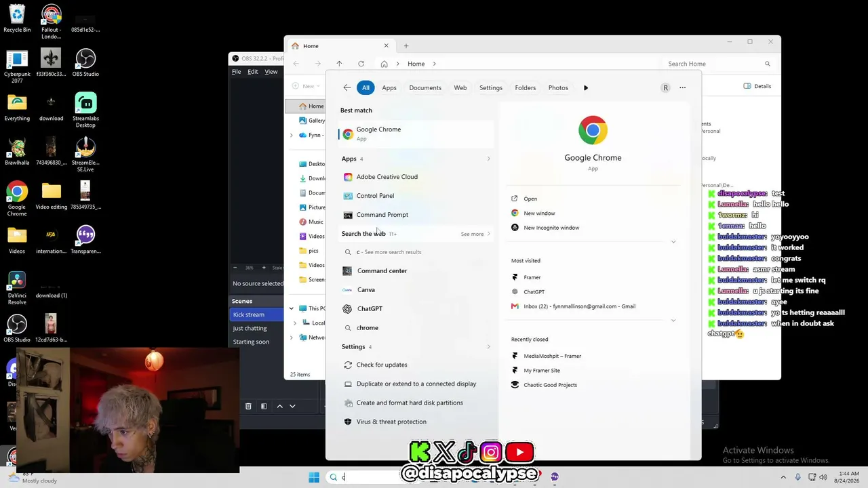868x488 pixels.
Task: Open Duplicate or extend display setting
Action: (416, 384)
